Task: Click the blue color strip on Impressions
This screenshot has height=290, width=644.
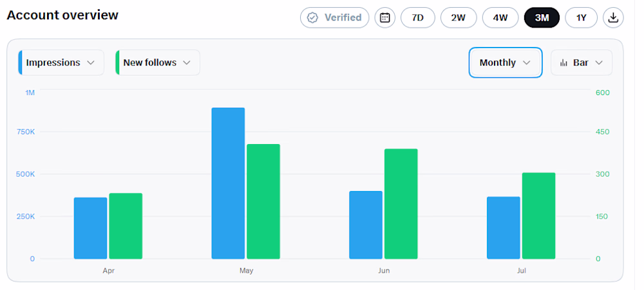Action: [x=20, y=62]
